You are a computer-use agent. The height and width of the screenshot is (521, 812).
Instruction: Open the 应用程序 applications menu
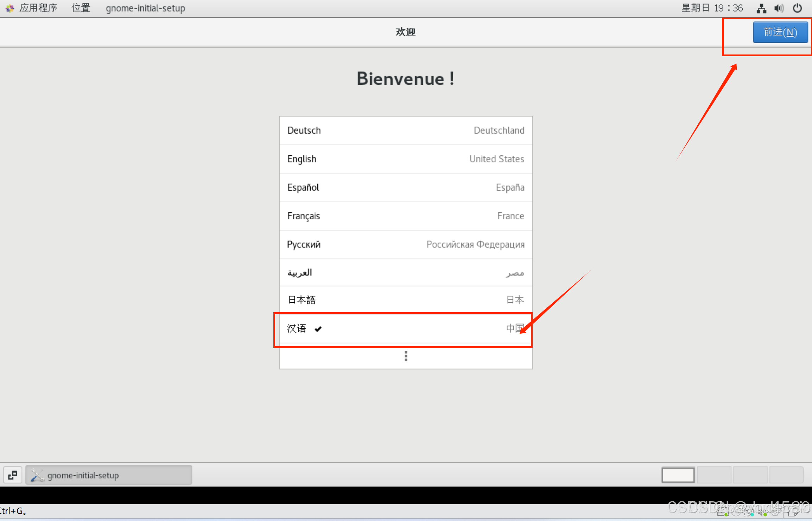pos(38,8)
